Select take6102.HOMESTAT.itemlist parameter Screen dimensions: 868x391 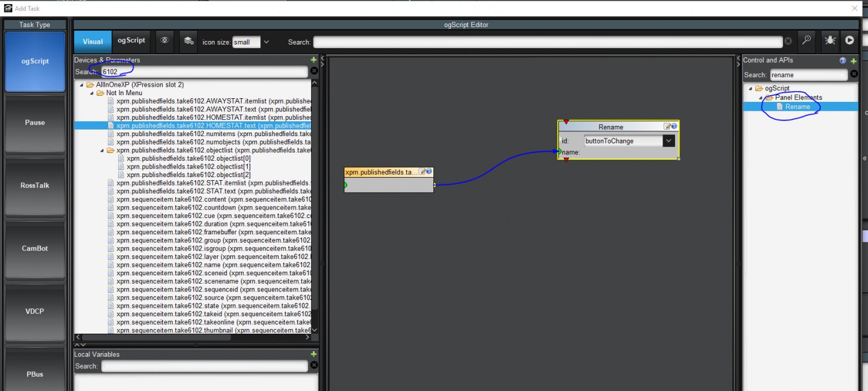pyautogui.click(x=209, y=117)
